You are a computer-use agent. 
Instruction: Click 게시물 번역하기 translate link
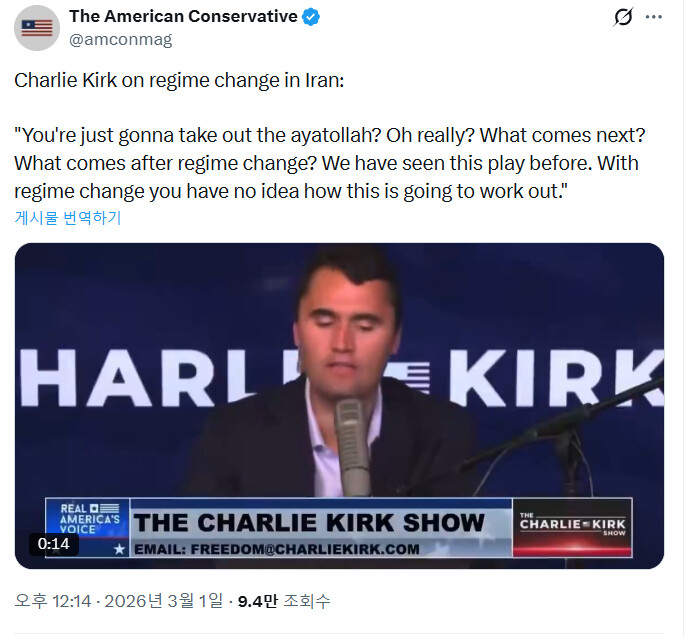[68, 217]
